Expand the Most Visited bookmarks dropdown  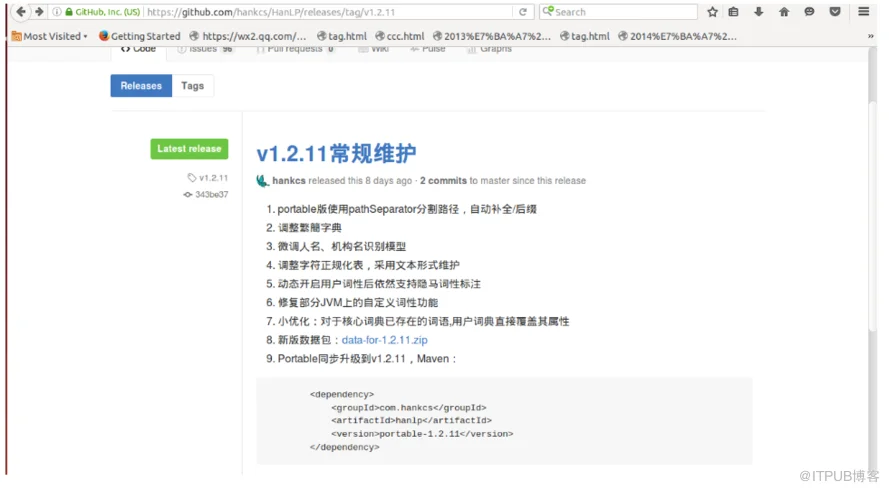pos(49,36)
